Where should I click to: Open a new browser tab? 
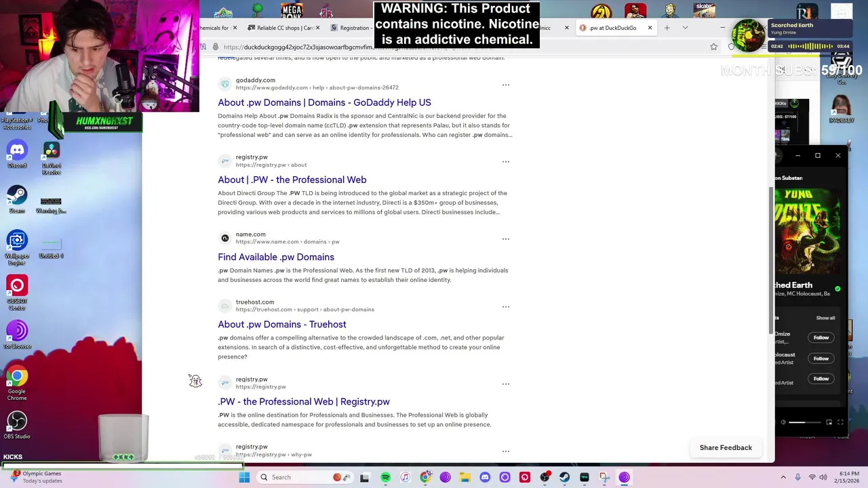[667, 28]
